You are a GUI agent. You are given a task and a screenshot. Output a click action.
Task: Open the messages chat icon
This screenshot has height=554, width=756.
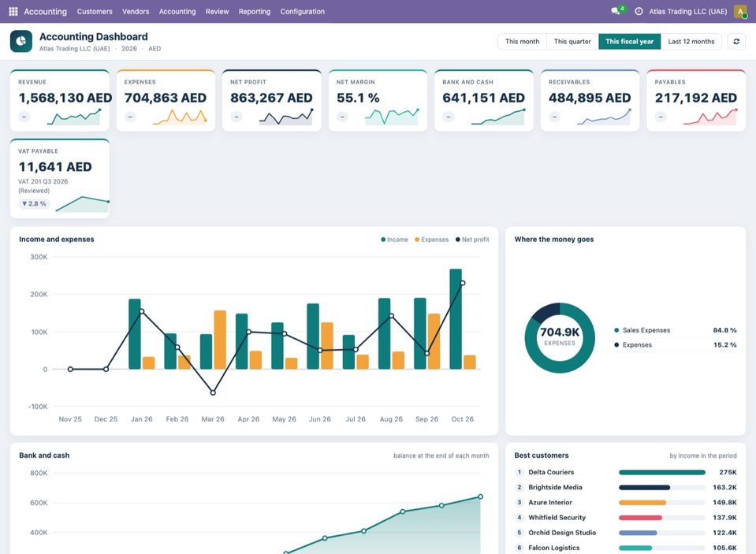coord(615,11)
